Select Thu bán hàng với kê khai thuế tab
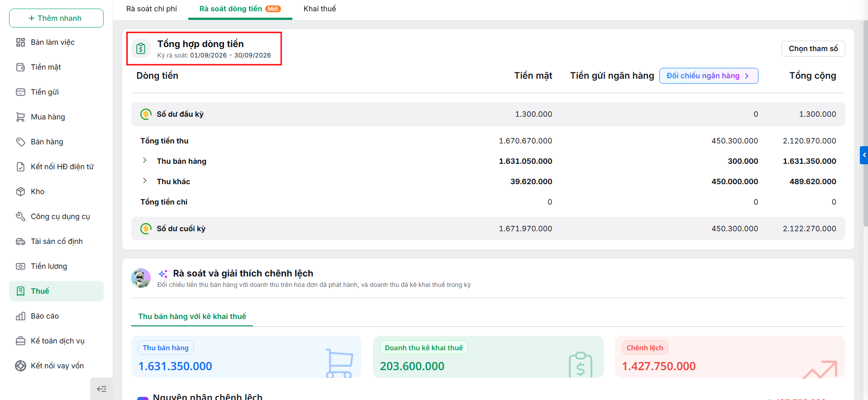 point(192,316)
